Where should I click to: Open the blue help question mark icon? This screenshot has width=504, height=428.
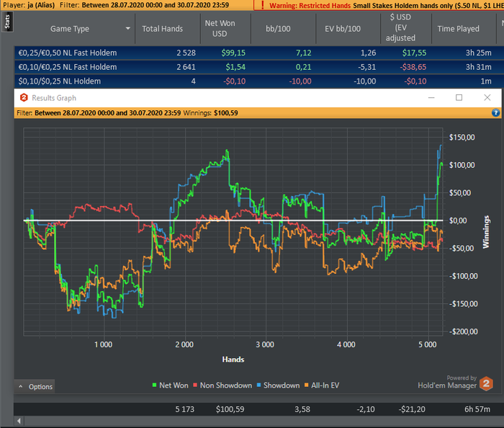[x=495, y=112]
